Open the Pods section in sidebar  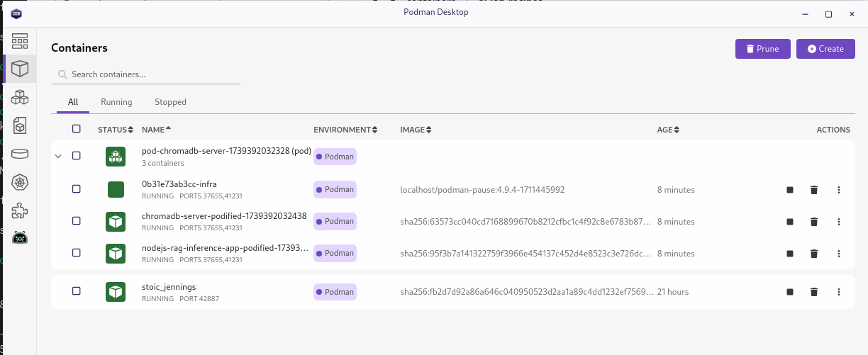tap(20, 97)
